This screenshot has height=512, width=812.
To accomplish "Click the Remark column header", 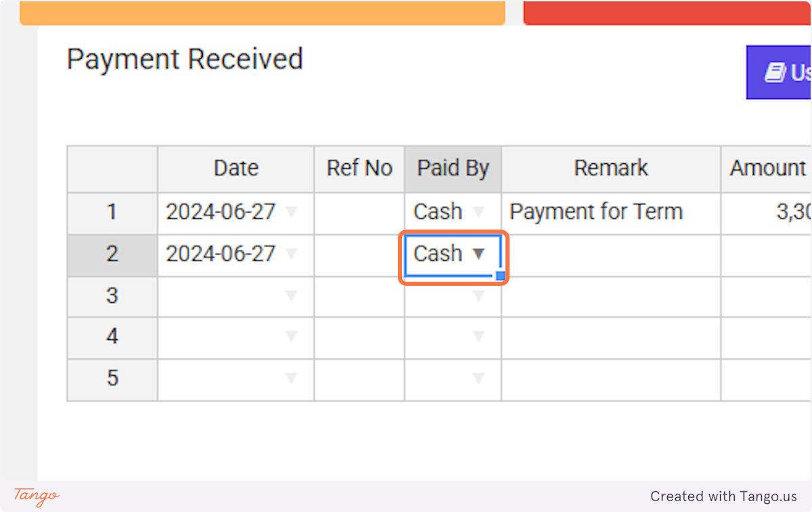I will click(x=611, y=169).
